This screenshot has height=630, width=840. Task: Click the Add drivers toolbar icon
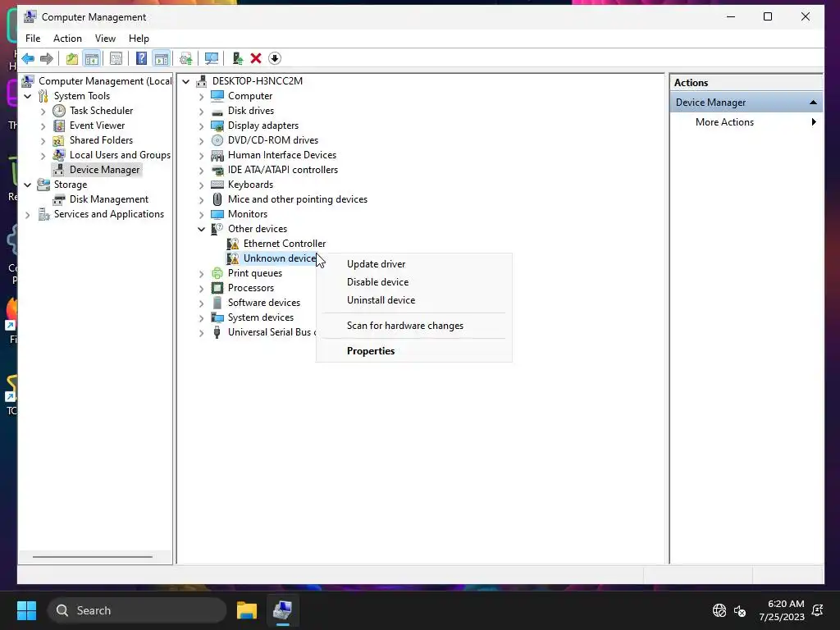coord(237,58)
